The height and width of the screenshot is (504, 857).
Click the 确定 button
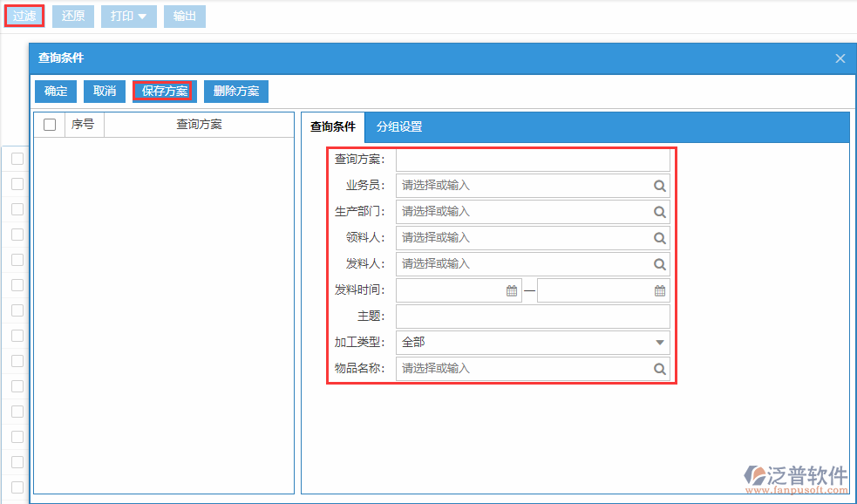coord(56,92)
